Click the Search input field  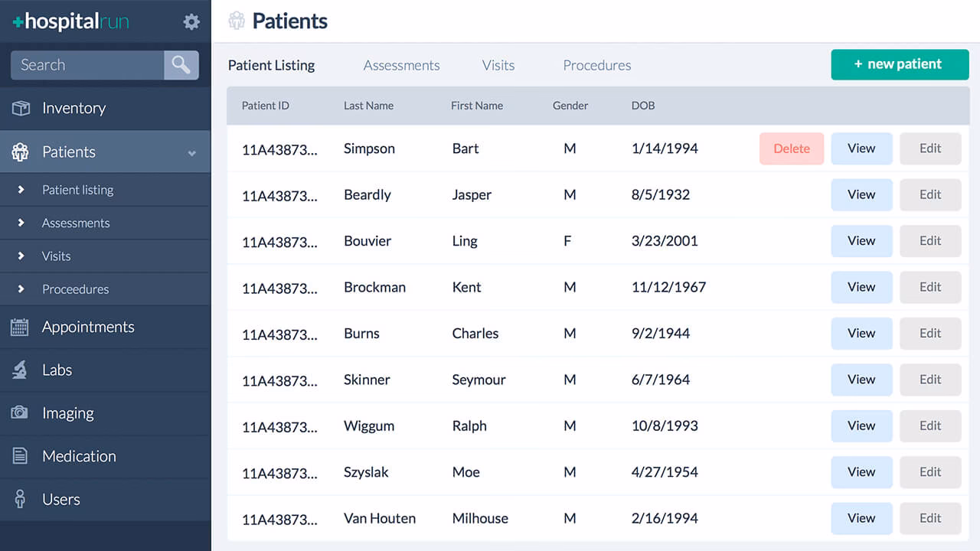84,65
